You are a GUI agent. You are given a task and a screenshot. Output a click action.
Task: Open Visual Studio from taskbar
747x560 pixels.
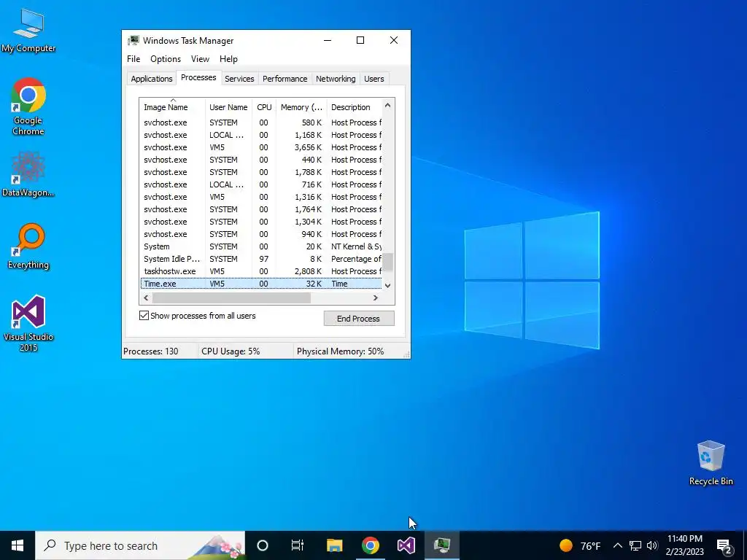[406, 545]
